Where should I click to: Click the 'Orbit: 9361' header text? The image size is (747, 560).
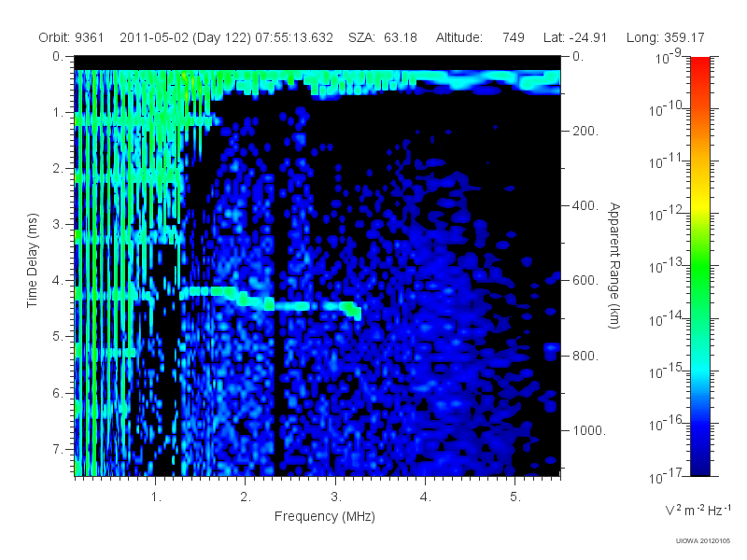point(71,37)
